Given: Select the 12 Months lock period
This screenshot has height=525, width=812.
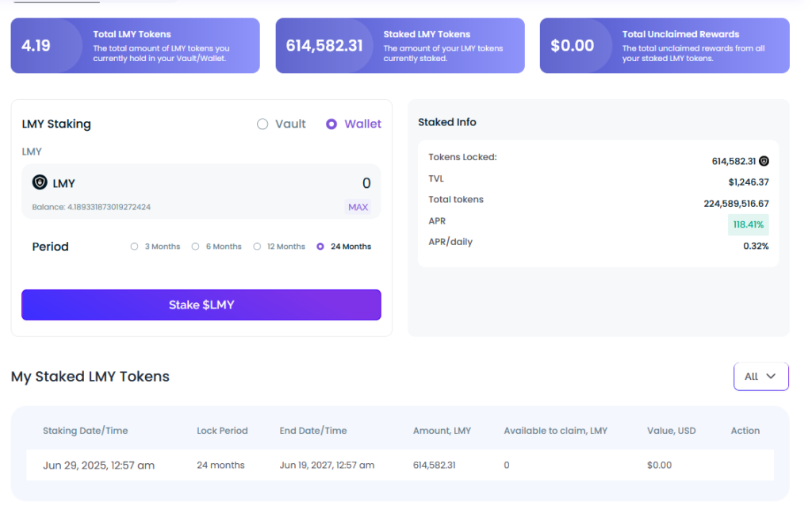Looking at the screenshot, I should [x=257, y=247].
